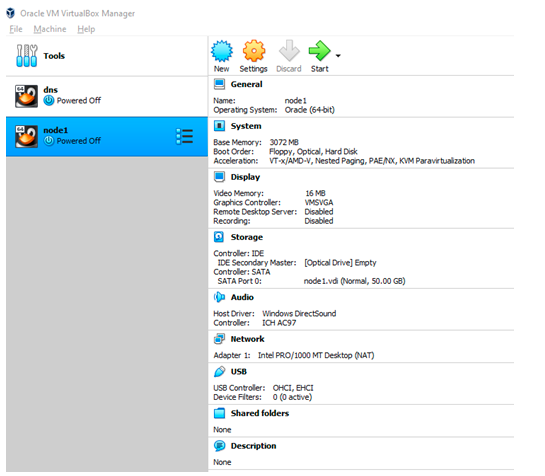Open the System settings heading link
The height and width of the screenshot is (476, 545).
click(246, 126)
